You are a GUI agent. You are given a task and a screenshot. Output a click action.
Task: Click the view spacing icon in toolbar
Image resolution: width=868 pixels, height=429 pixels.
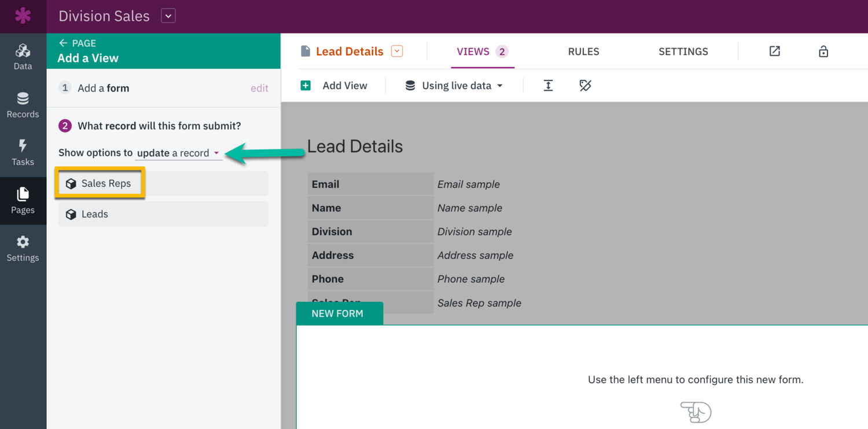(x=548, y=86)
